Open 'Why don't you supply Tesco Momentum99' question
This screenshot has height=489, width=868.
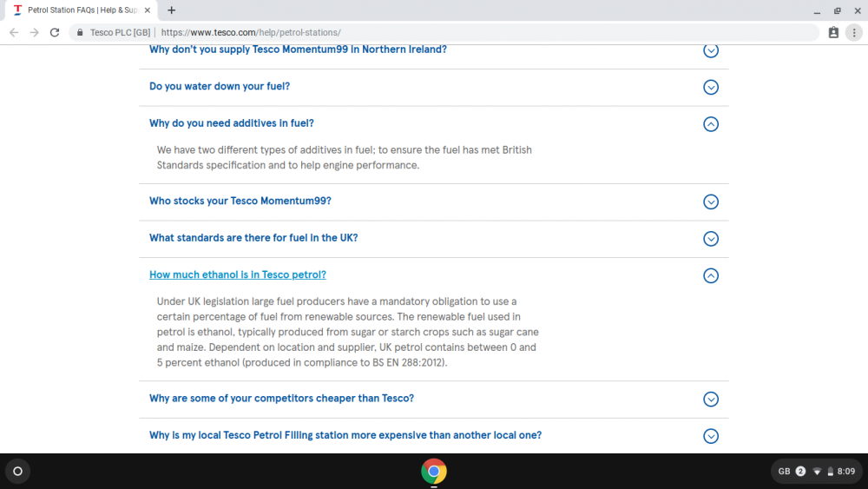pyautogui.click(x=298, y=50)
